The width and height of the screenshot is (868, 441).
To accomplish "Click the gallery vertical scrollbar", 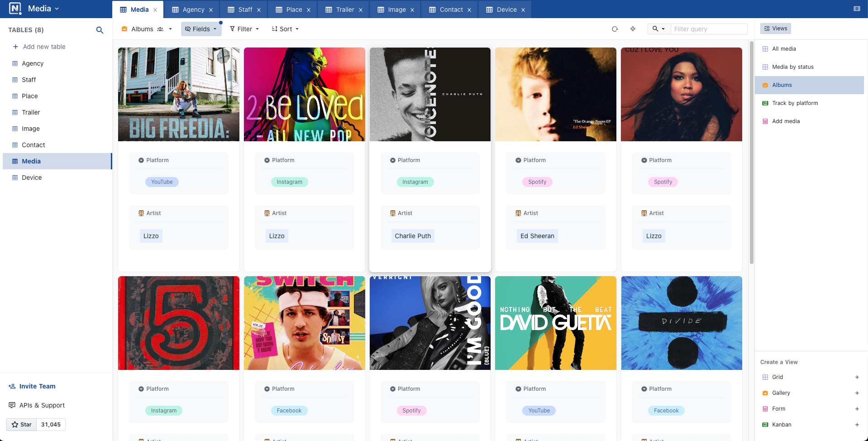I will click(752, 152).
